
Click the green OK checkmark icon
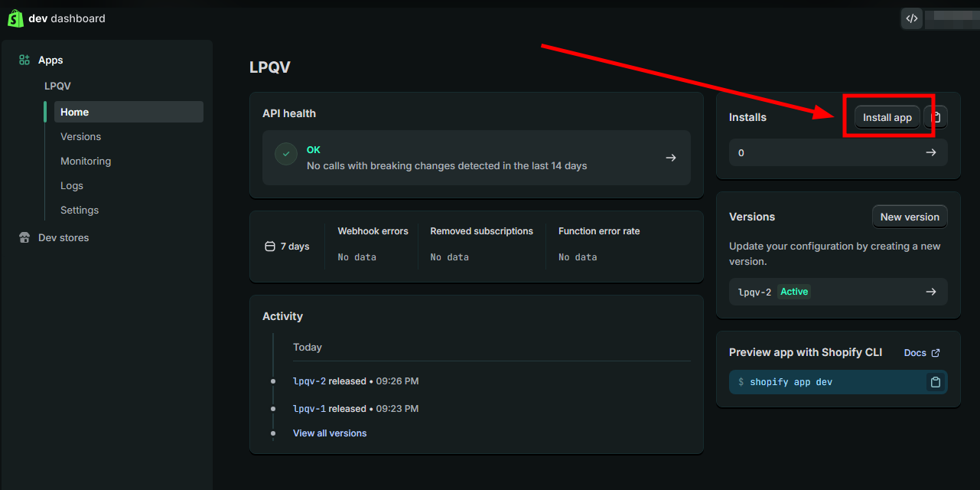point(286,154)
